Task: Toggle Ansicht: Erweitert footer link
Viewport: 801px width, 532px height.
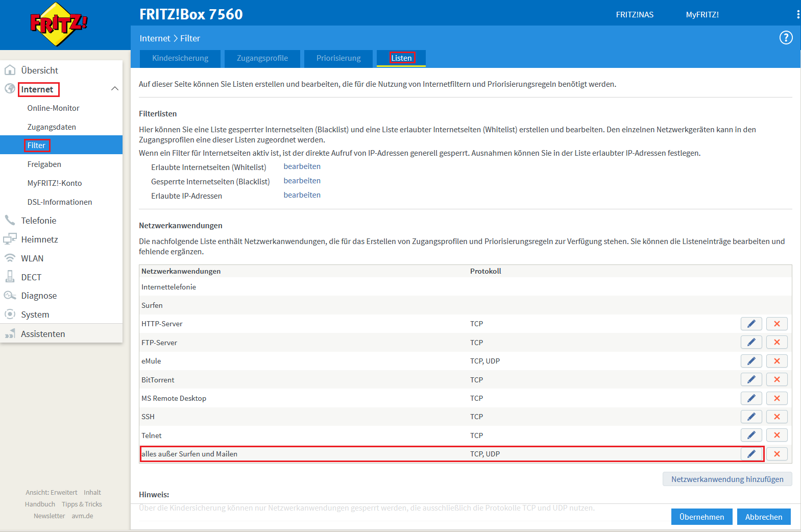Action: [52, 493]
